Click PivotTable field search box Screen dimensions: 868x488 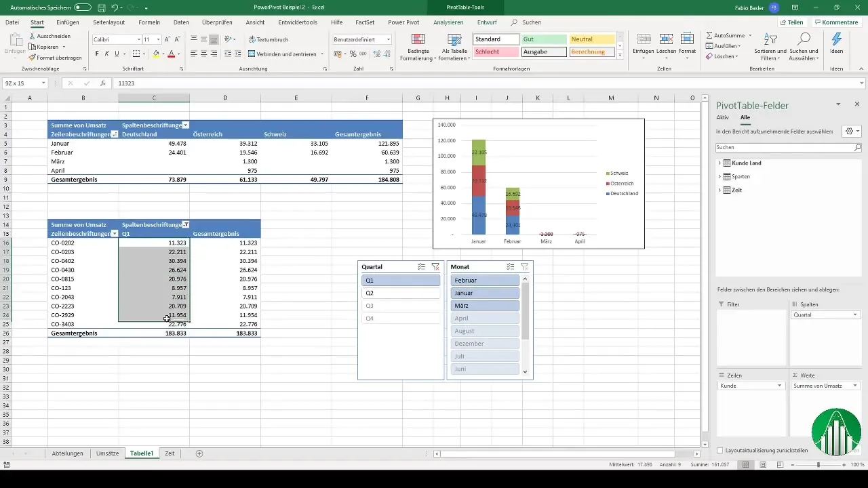789,147
